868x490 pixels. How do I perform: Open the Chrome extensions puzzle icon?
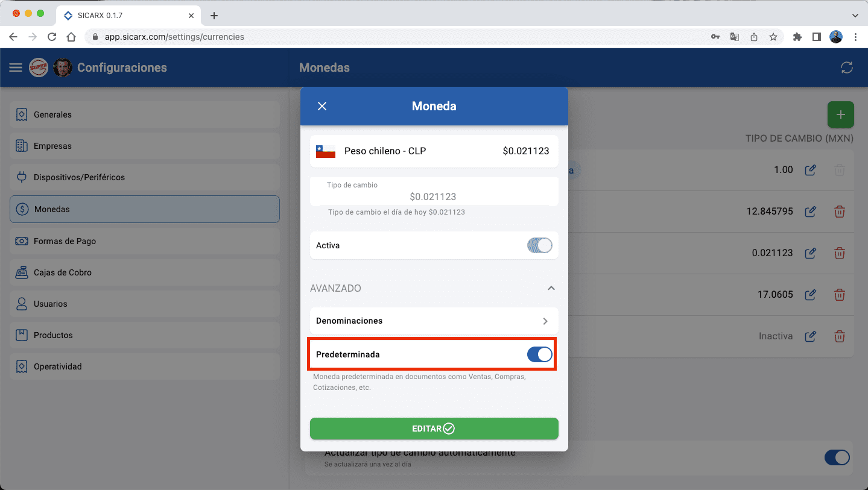[797, 37]
